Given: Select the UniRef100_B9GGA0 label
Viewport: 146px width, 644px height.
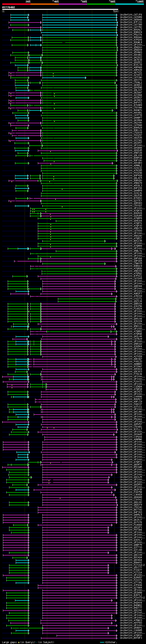Looking at the screenshot, I should 131,37.
